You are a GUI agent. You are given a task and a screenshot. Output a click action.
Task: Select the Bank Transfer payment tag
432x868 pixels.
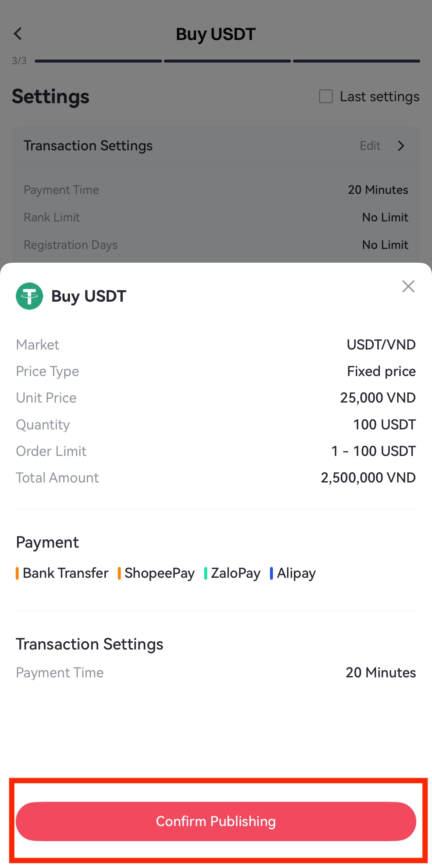click(65, 573)
